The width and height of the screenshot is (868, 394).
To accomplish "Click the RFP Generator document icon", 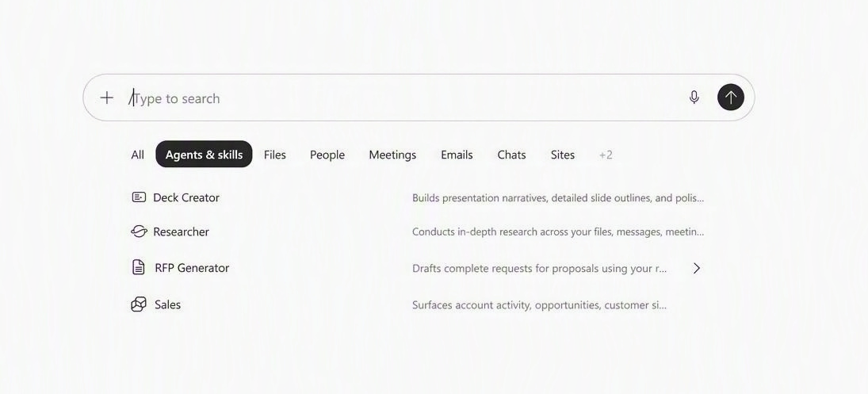I will 139,267.
